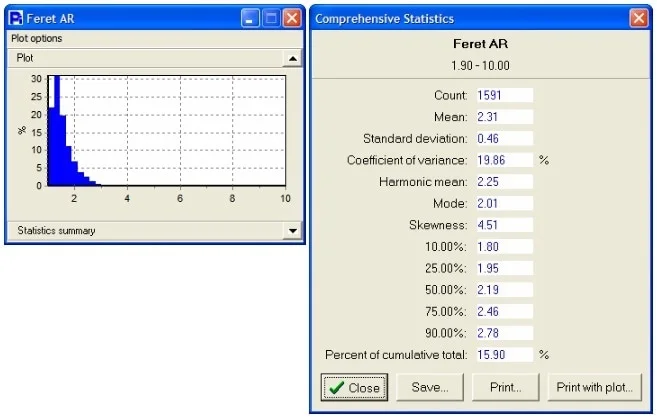The image size is (657, 417).
Task: Close Comprehensive Statistics using the red X
Action: click(638, 18)
